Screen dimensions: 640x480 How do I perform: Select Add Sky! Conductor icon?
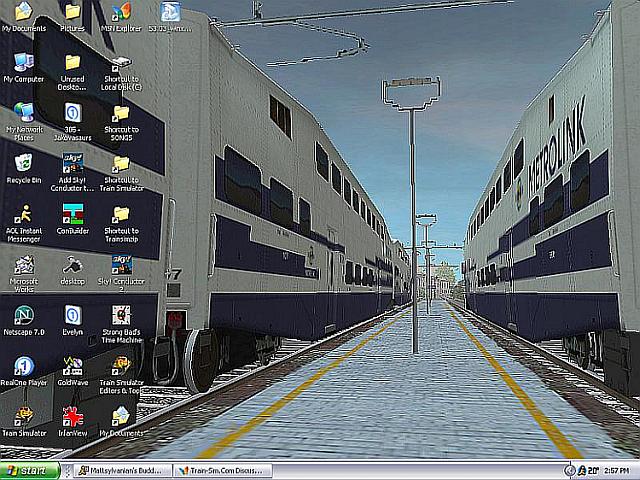[x=73, y=172]
